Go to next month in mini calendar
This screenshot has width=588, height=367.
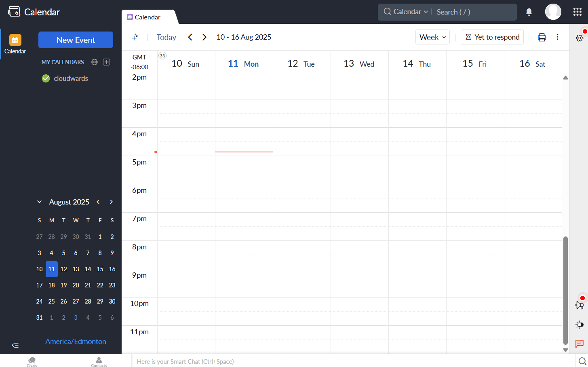pyautogui.click(x=111, y=202)
